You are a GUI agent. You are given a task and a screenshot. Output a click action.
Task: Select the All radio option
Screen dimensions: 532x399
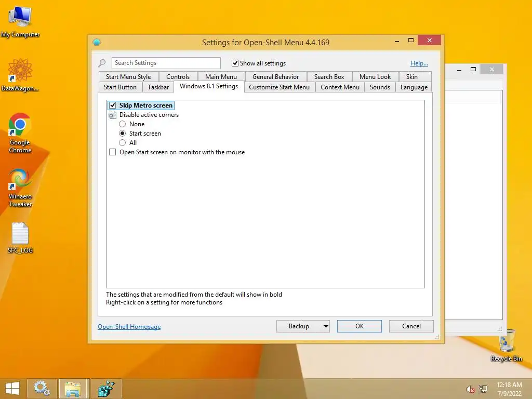123,143
